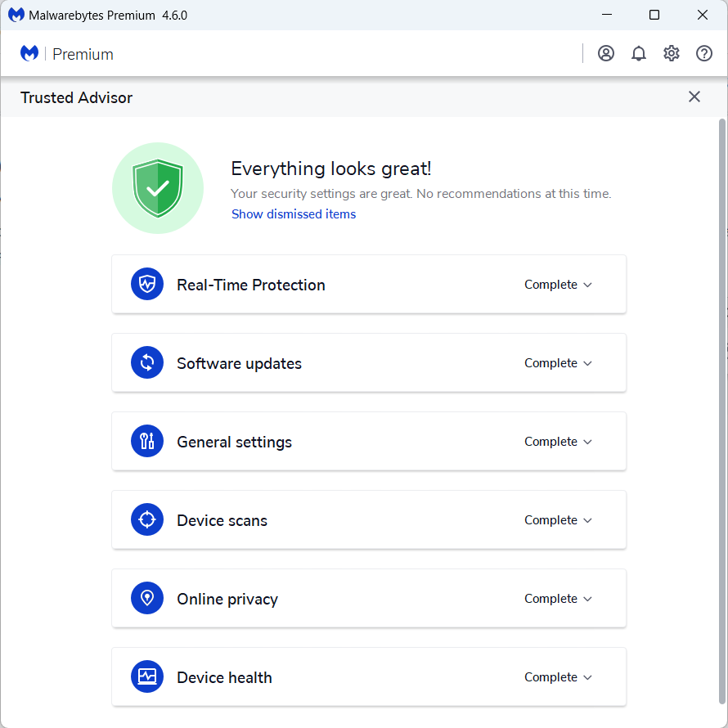Click the Online privacy location pin icon

[147, 598]
